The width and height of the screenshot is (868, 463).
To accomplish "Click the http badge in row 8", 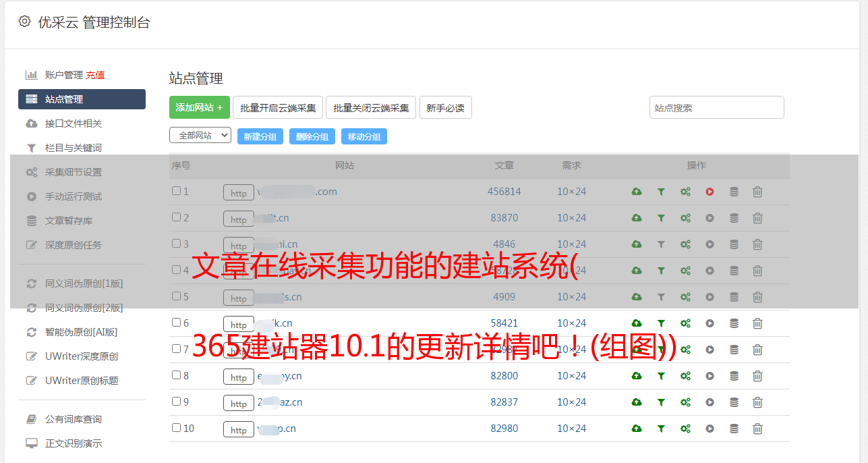I will (239, 377).
